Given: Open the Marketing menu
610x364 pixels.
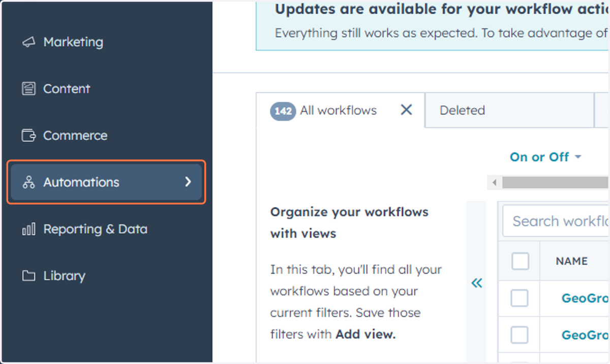Looking at the screenshot, I should 73,42.
